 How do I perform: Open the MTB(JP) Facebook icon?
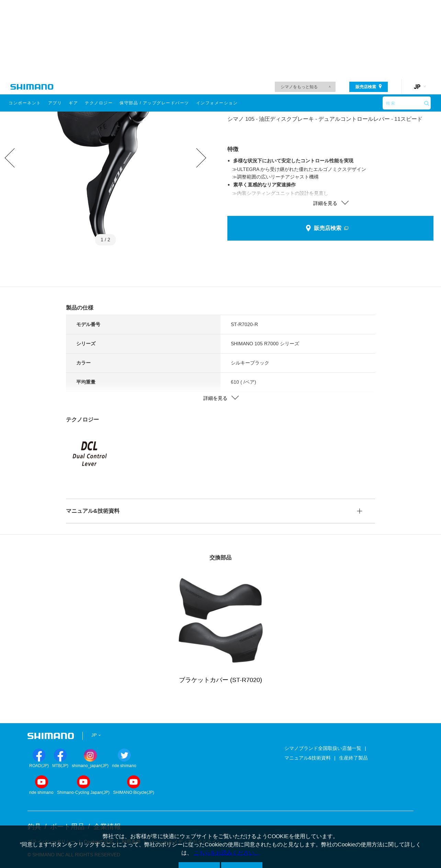click(60, 755)
